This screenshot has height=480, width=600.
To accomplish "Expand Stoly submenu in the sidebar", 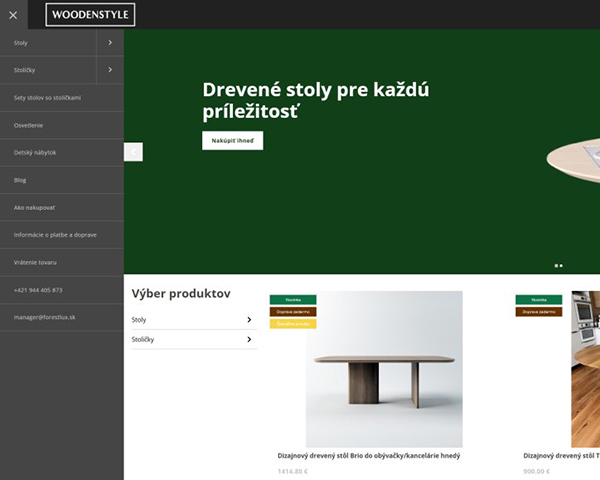I will [110, 42].
